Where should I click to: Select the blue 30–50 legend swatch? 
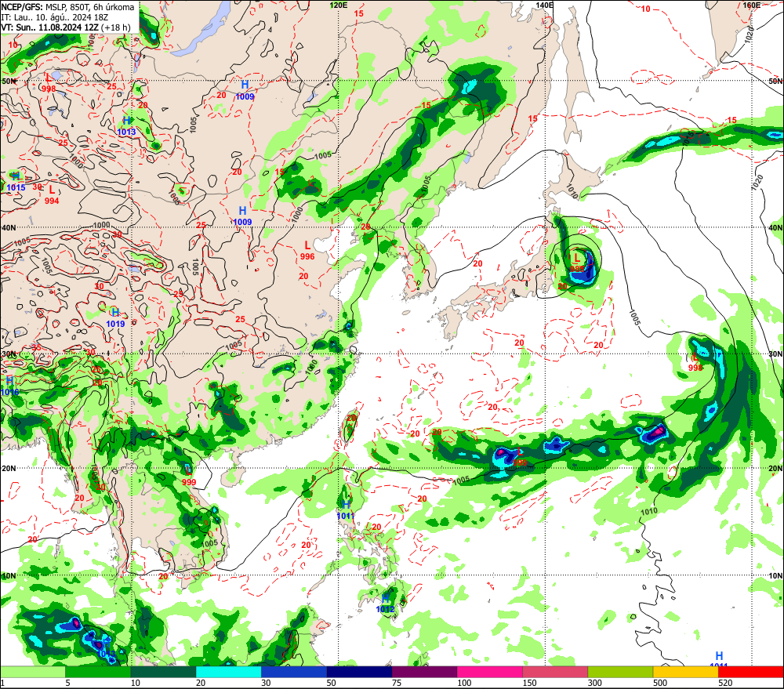294,672
